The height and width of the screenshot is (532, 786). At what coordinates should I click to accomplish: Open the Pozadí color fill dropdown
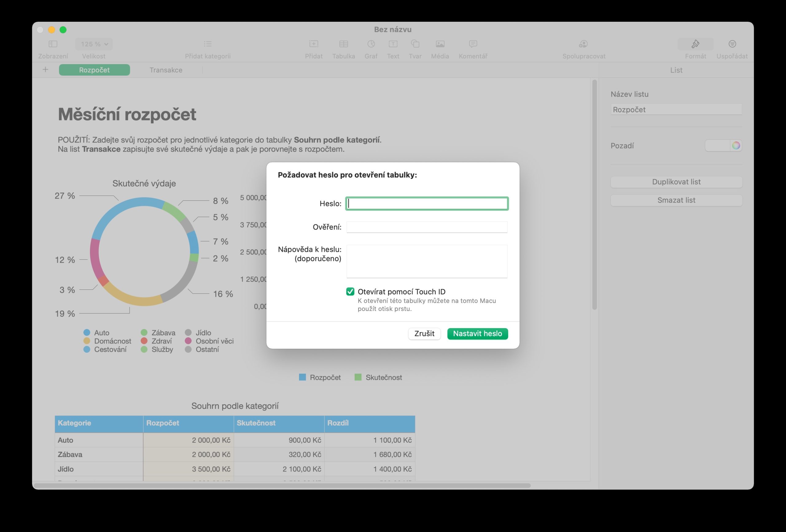(717, 146)
